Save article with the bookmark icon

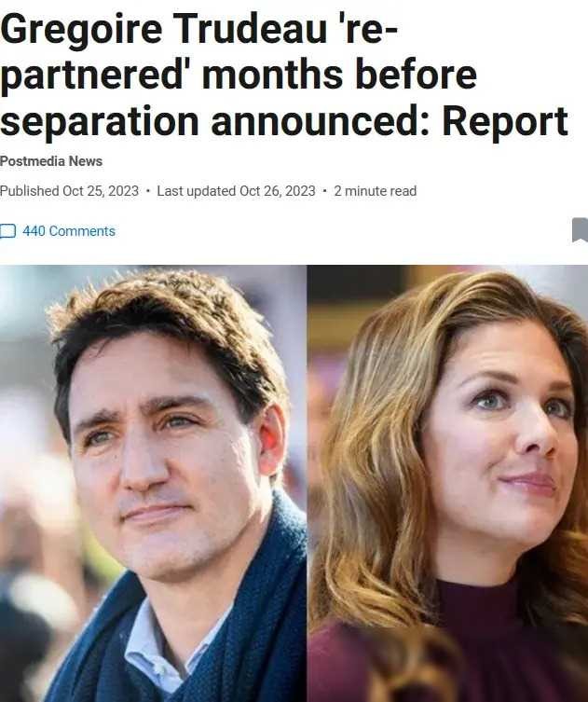point(581,229)
